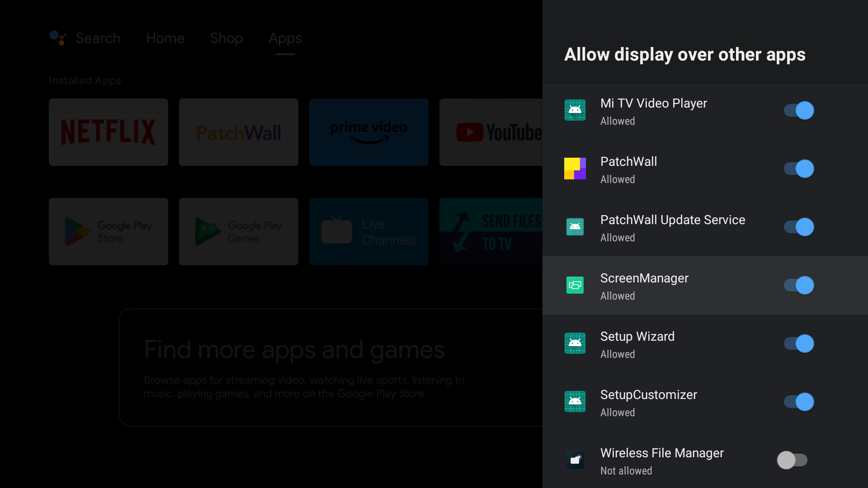Viewport: 868px width, 488px height.
Task: Select the SetupCustomizer label
Action: coord(649,394)
